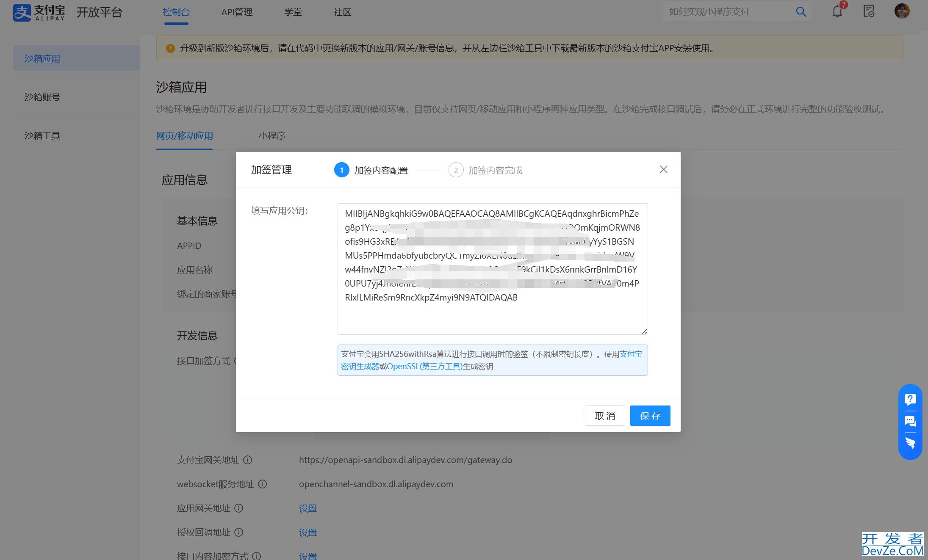Click the 保存 button

(650, 416)
